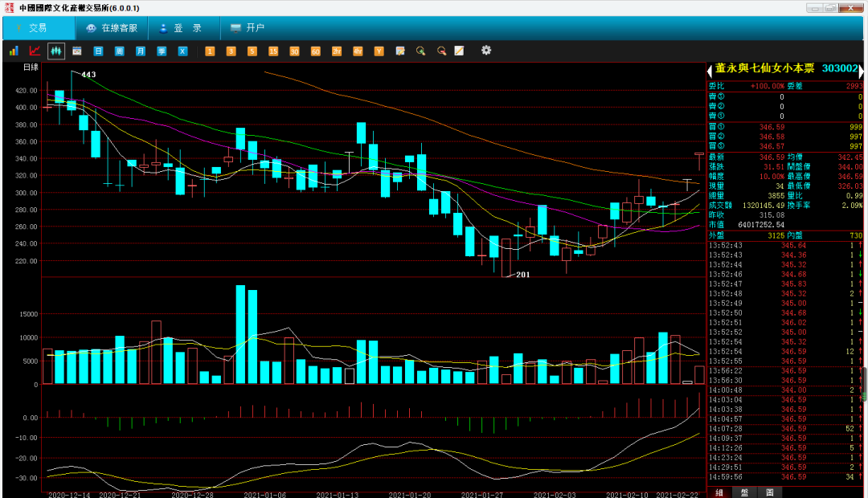Close the trading application window
The width and height of the screenshot is (868, 498).
coord(851,8)
